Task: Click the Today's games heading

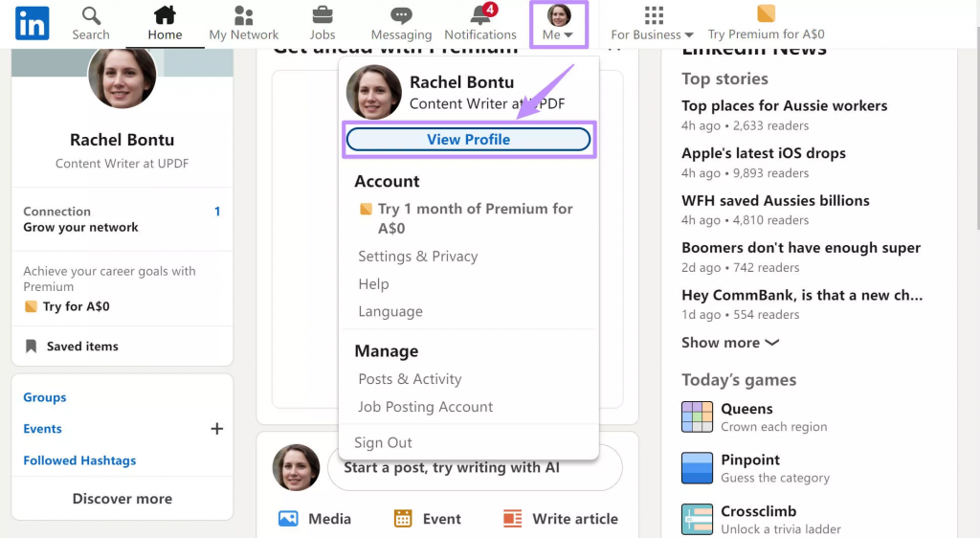Action: click(739, 380)
